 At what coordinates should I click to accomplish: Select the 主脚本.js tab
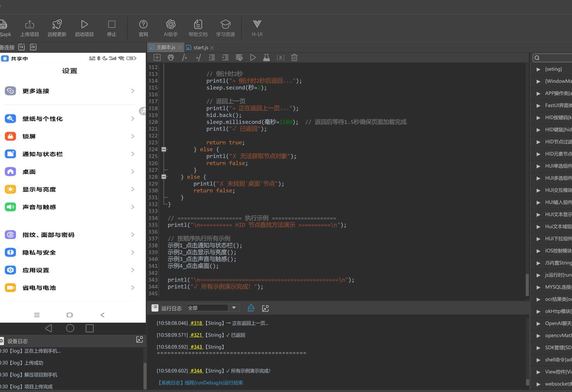click(x=165, y=47)
